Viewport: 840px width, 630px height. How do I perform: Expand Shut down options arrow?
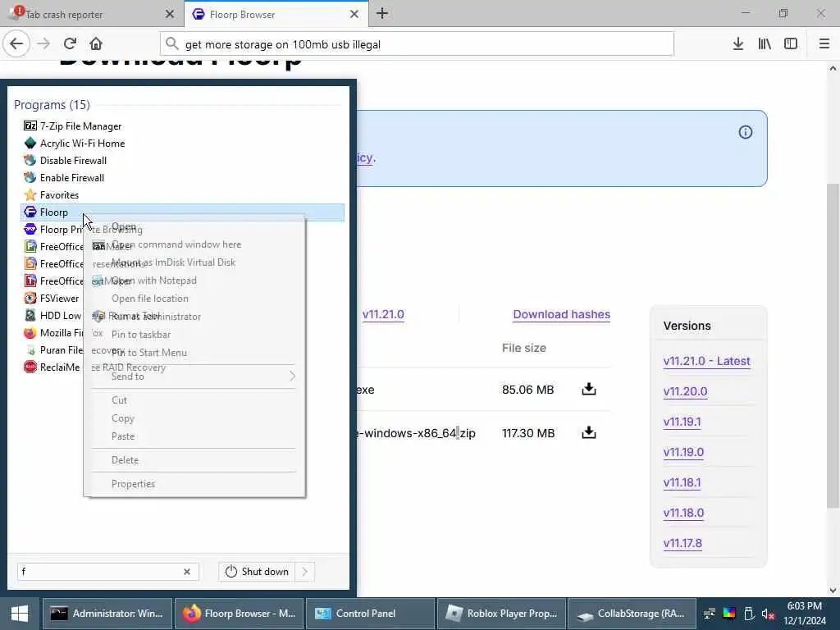pos(305,572)
